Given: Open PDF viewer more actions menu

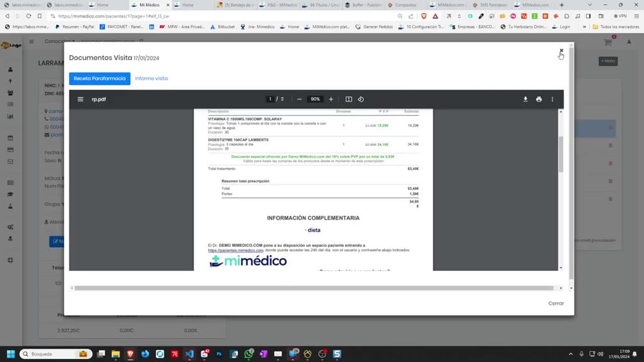Looking at the screenshot, I should click(x=552, y=99).
